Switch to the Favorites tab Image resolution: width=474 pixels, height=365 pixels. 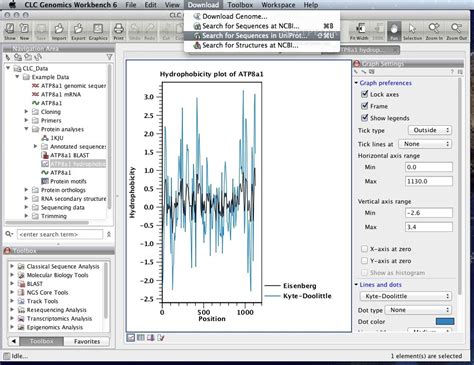pyautogui.click(x=87, y=341)
